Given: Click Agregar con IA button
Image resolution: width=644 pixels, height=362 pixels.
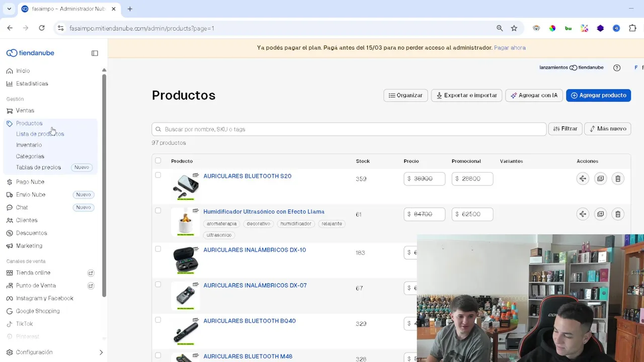Looking at the screenshot, I should pos(534,96).
